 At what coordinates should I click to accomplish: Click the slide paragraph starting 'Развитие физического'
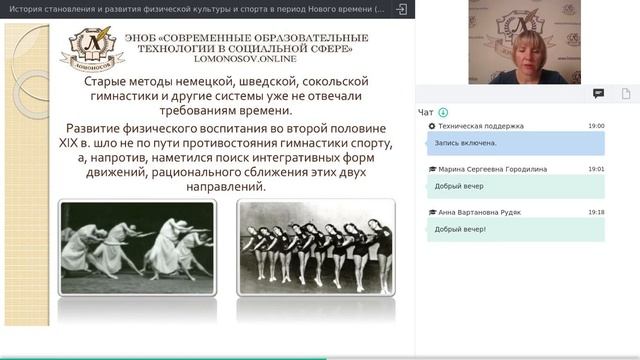[226, 157]
